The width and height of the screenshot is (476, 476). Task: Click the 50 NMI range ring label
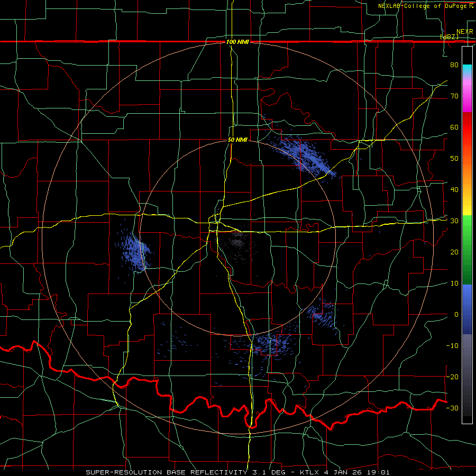pos(237,140)
